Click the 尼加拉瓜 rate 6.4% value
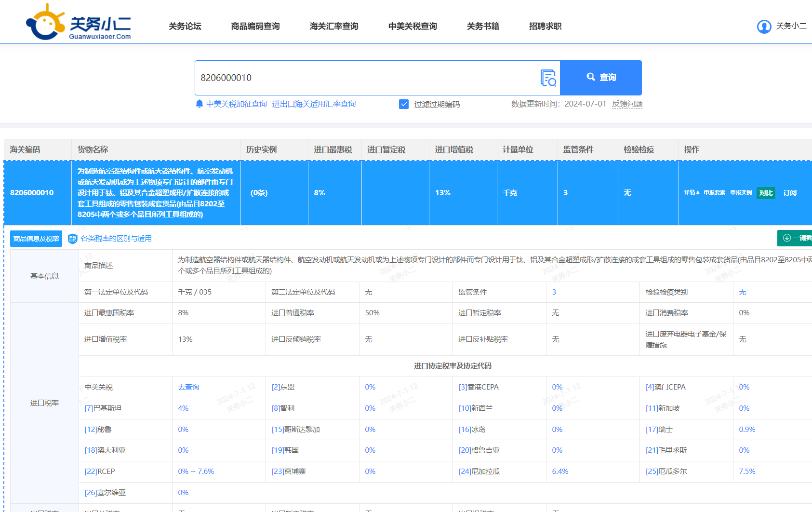The height and width of the screenshot is (512, 812). coord(560,472)
